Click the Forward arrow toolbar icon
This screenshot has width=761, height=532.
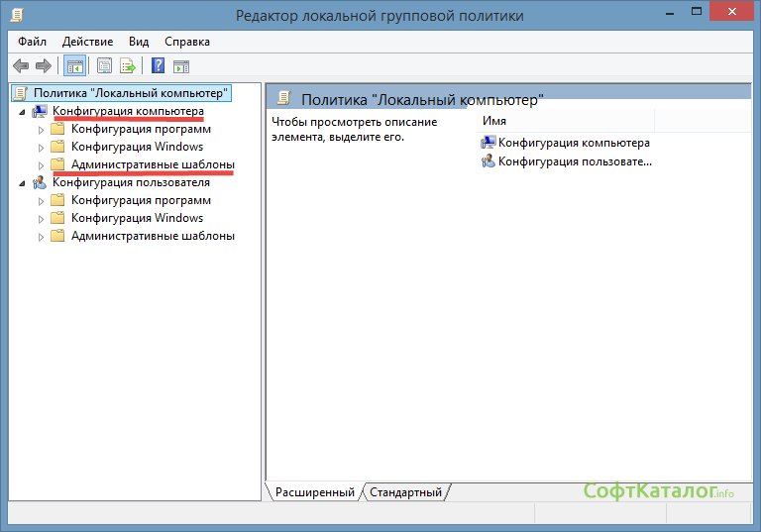(43, 66)
